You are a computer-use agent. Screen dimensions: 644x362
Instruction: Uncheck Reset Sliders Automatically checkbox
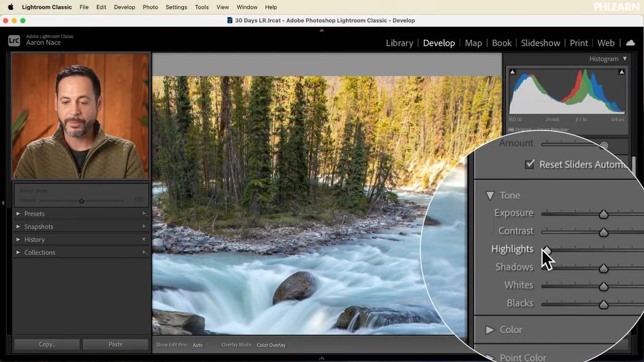tap(530, 164)
